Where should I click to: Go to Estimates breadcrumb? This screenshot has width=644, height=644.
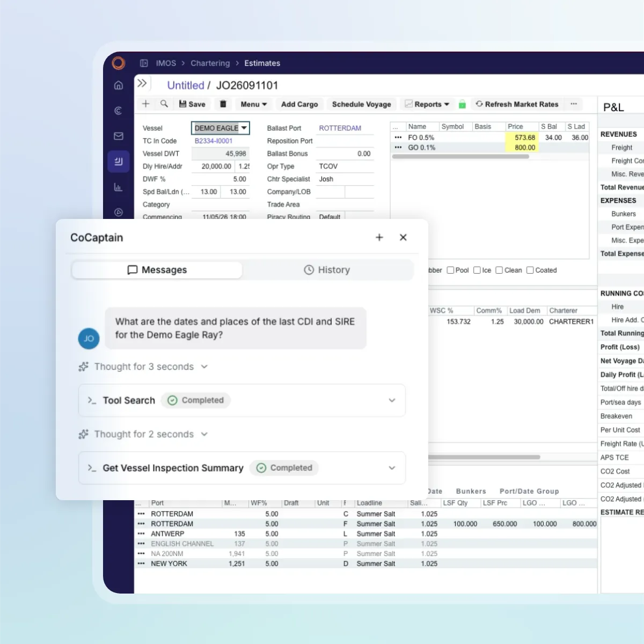pos(262,63)
